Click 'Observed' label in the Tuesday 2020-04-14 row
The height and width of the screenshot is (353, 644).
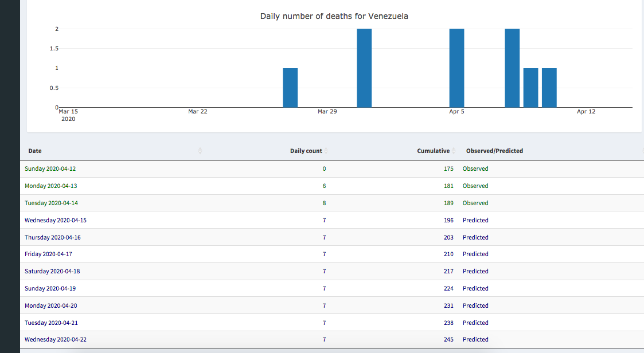(x=475, y=203)
